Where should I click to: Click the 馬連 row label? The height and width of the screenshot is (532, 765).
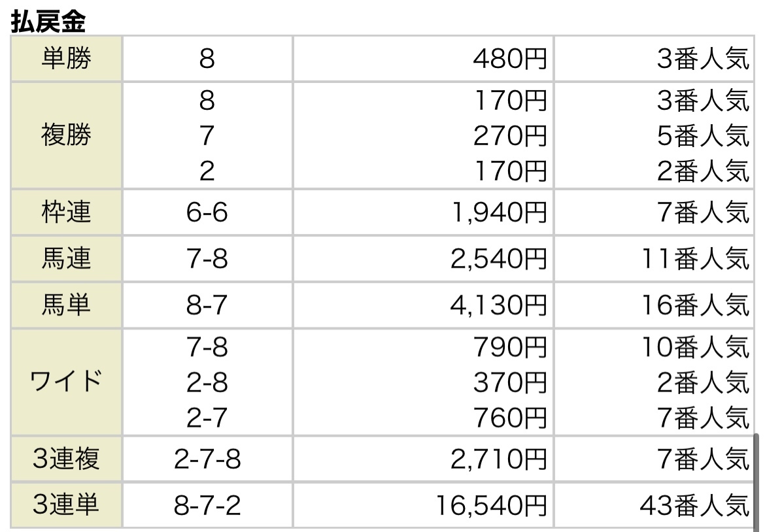point(66,258)
